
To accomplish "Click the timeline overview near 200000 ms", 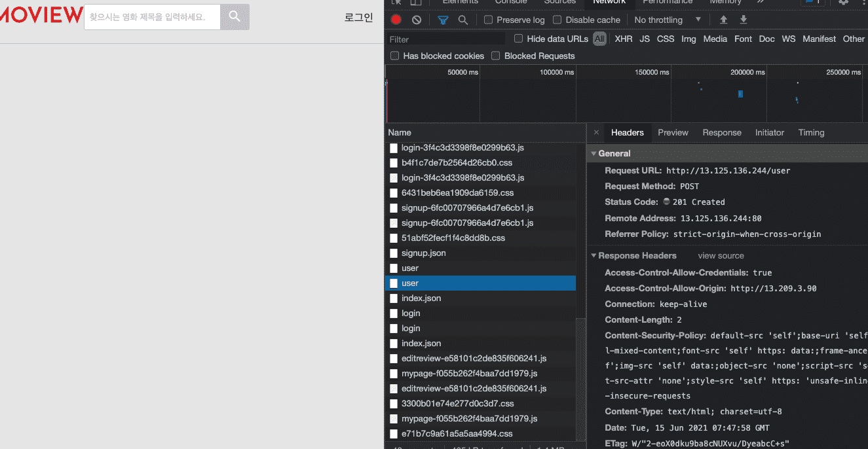I will [740, 94].
